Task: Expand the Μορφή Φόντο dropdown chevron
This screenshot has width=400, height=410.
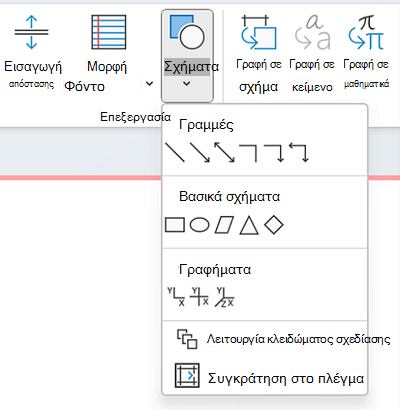Action: coord(150,83)
